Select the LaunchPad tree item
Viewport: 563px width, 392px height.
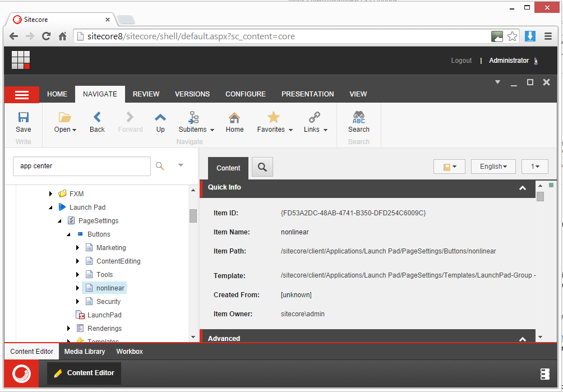pos(104,315)
